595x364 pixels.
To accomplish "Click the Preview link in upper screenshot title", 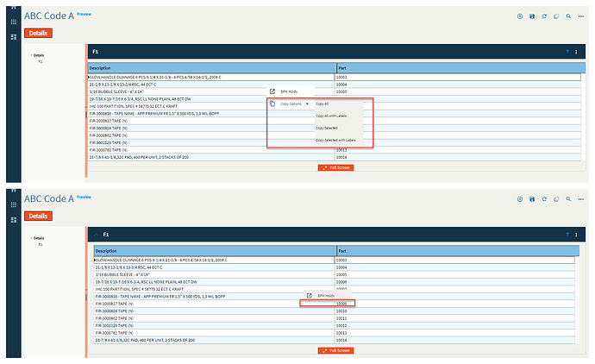I will tap(84, 14).
